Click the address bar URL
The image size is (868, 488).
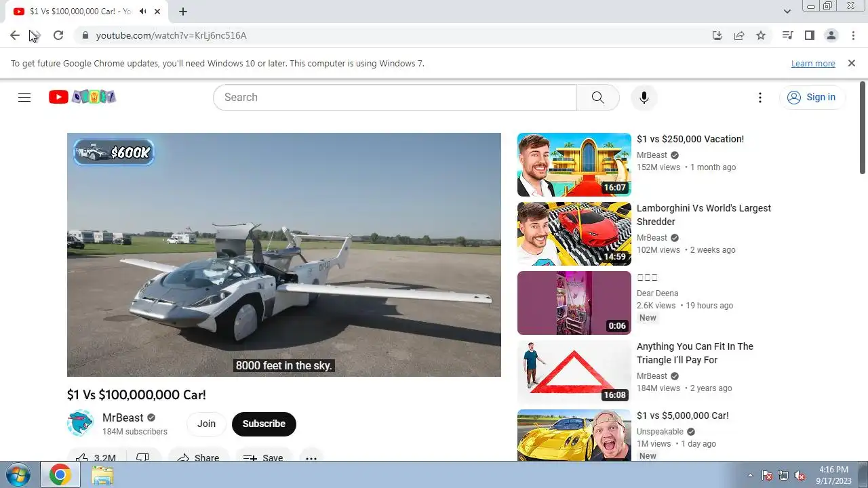tap(172, 35)
